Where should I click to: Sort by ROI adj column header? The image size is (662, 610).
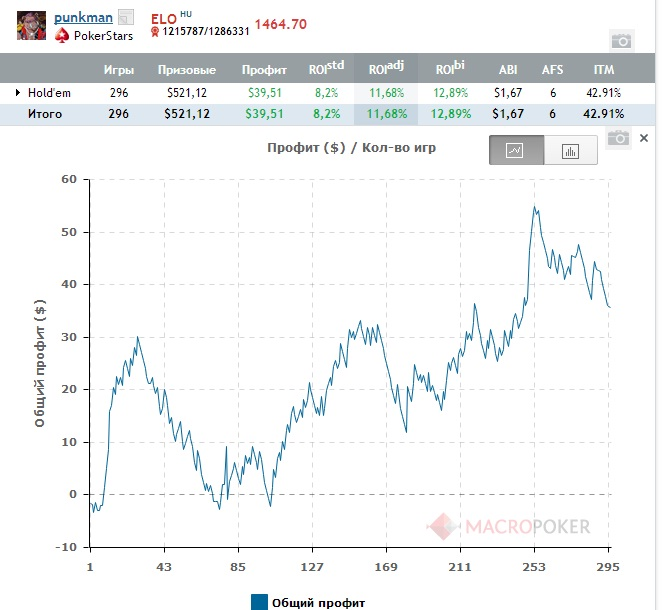tap(386, 68)
